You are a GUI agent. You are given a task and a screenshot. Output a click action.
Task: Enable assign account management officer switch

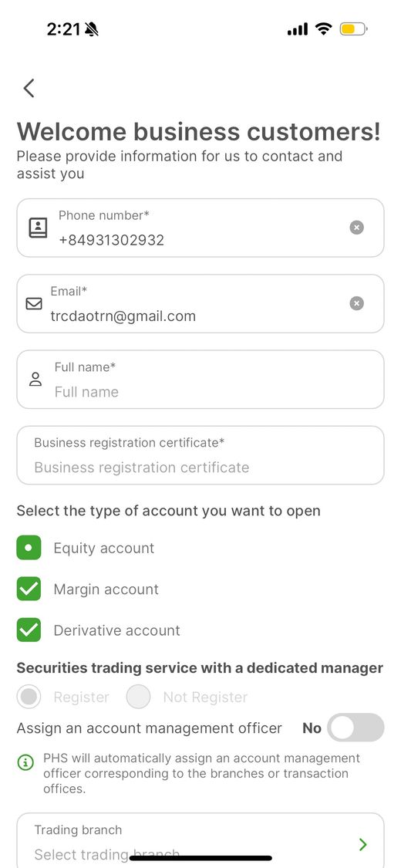356,728
